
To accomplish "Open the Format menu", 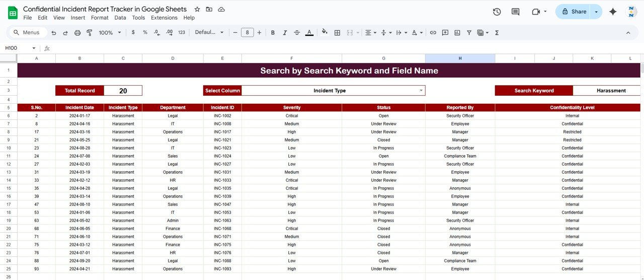I will tap(100, 18).
